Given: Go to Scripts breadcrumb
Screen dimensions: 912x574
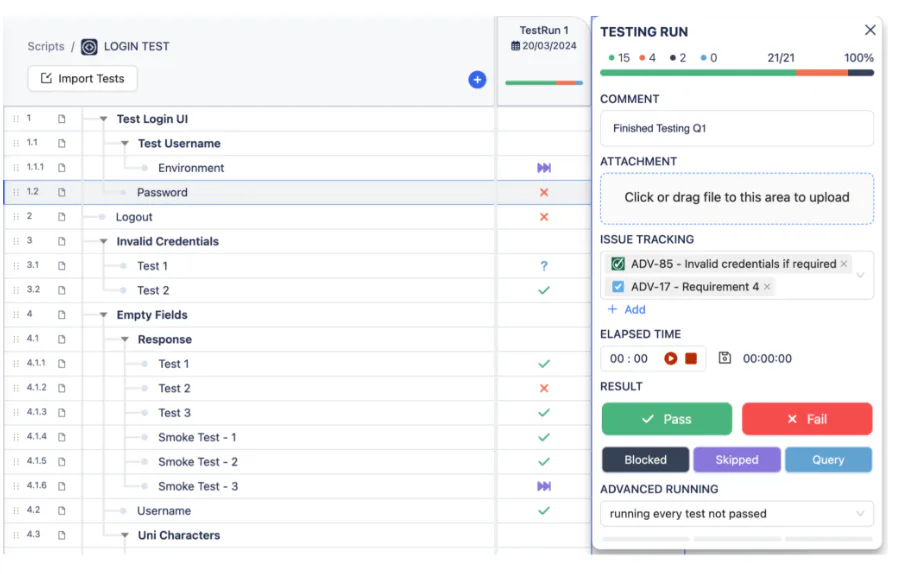Looking at the screenshot, I should pyautogui.click(x=46, y=47).
